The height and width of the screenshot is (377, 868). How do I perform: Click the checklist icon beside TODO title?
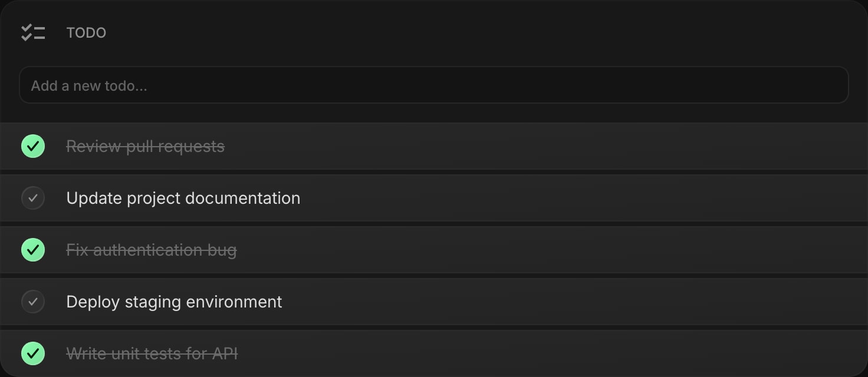[x=33, y=32]
